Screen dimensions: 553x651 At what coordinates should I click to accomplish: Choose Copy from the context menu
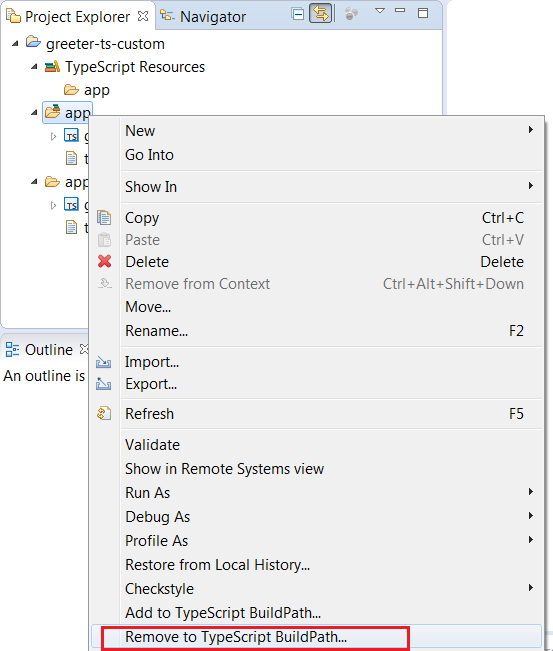pos(316,218)
